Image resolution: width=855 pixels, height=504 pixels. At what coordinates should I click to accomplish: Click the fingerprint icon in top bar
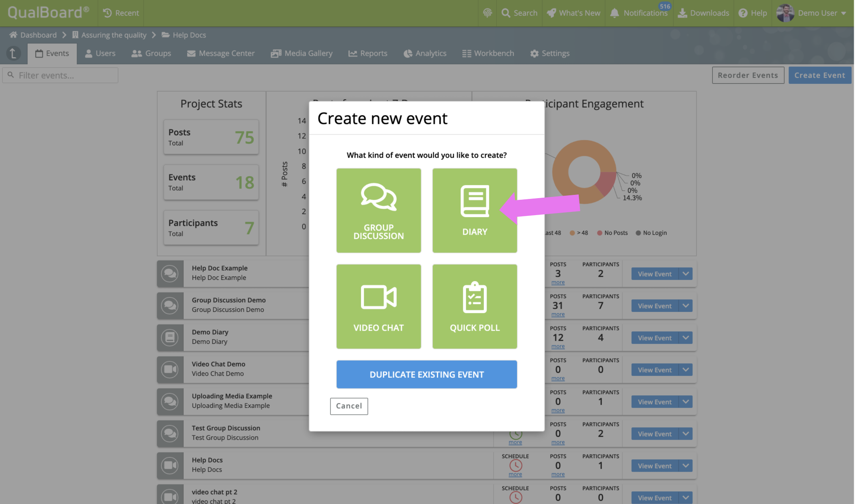pyautogui.click(x=487, y=13)
